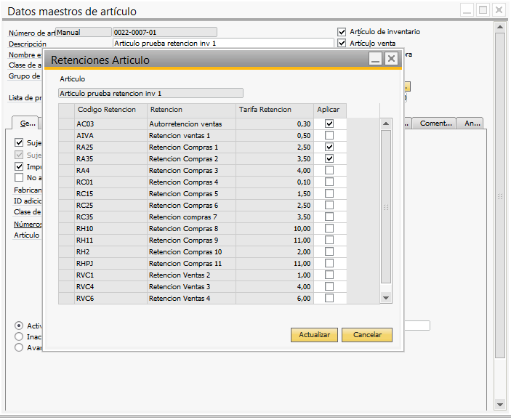
Task: Enable Aplicar for Retencion ventas 1
Action: tap(329, 136)
